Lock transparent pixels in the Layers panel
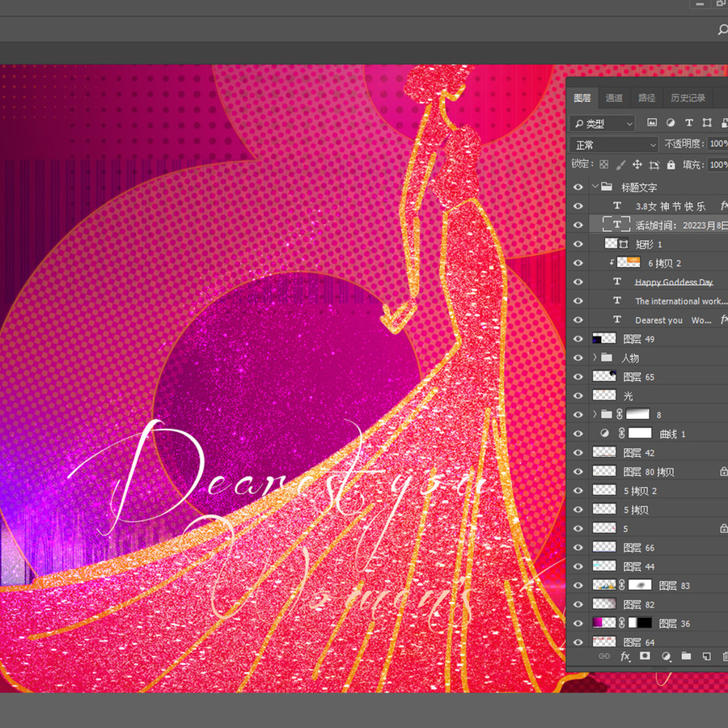This screenshot has height=728, width=728. pos(603,164)
